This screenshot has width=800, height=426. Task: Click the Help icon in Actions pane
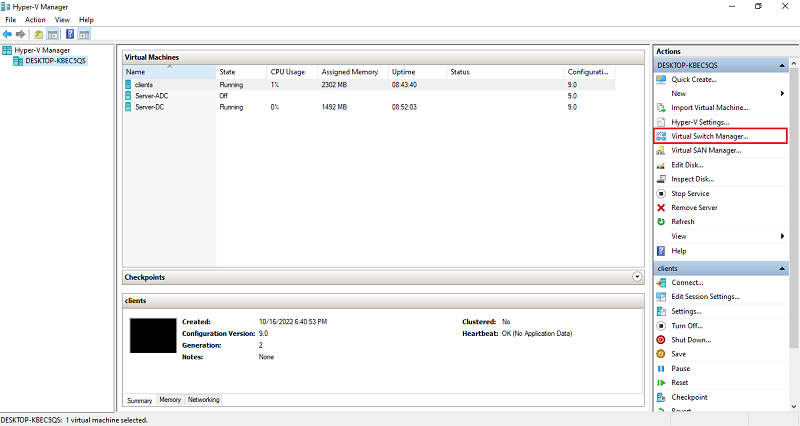661,250
